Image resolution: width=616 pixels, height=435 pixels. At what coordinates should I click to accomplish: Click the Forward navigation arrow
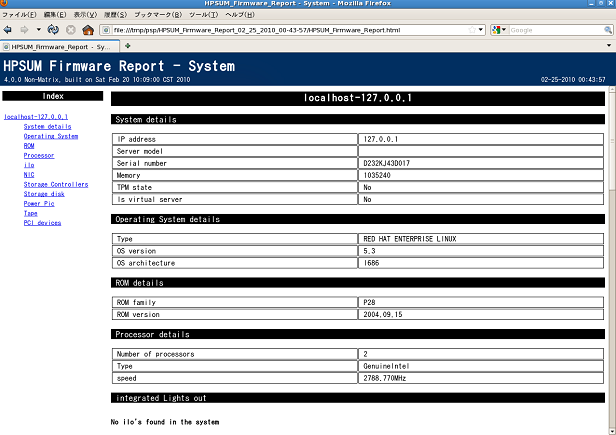pyautogui.click(x=24, y=30)
